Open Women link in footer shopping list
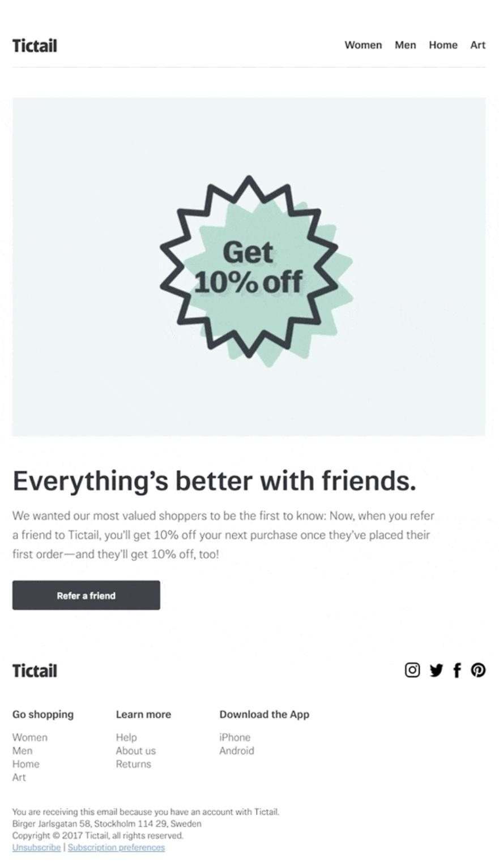This screenshot has width=499, height=868. 30,737
